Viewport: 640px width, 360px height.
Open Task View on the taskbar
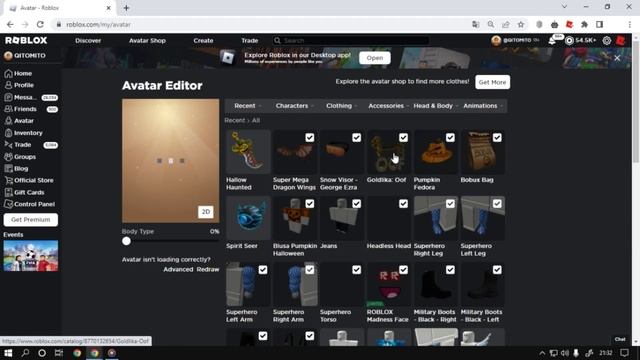tap(59, 353)
